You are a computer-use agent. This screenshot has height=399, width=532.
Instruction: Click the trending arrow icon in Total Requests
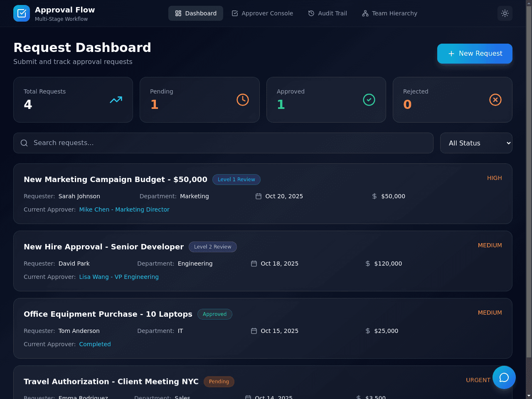[116, 100]
